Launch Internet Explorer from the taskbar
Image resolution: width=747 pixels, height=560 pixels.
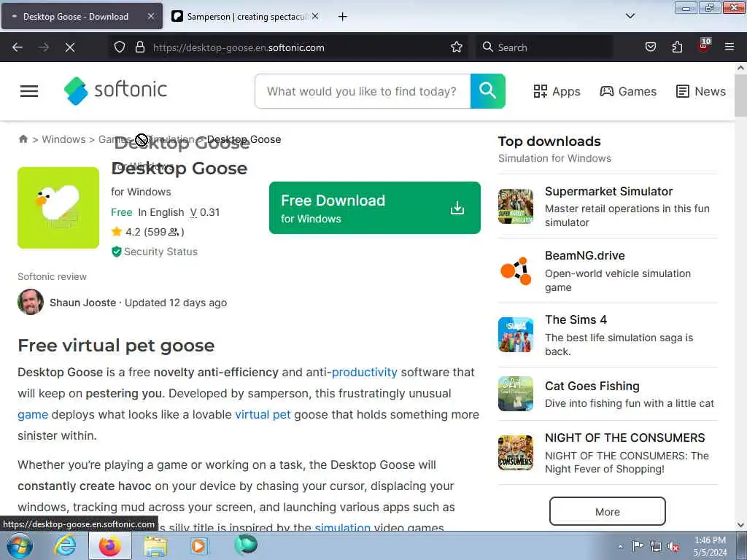64,545
